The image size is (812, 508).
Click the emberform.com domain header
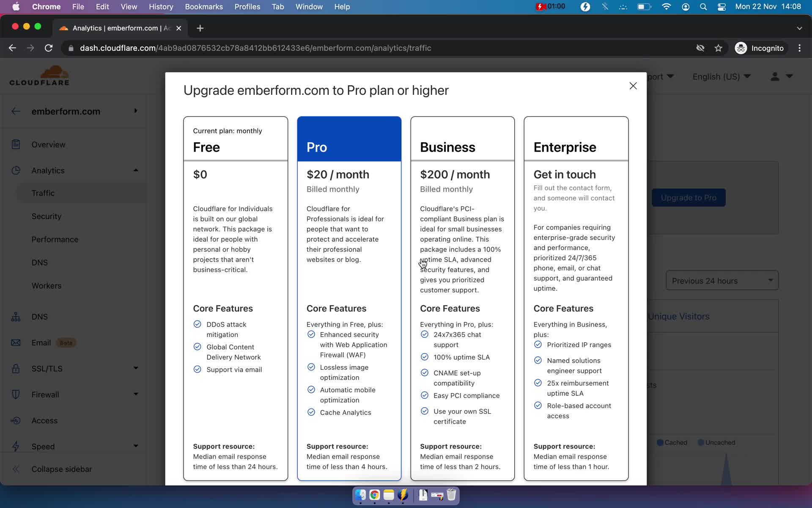point(66,111)
